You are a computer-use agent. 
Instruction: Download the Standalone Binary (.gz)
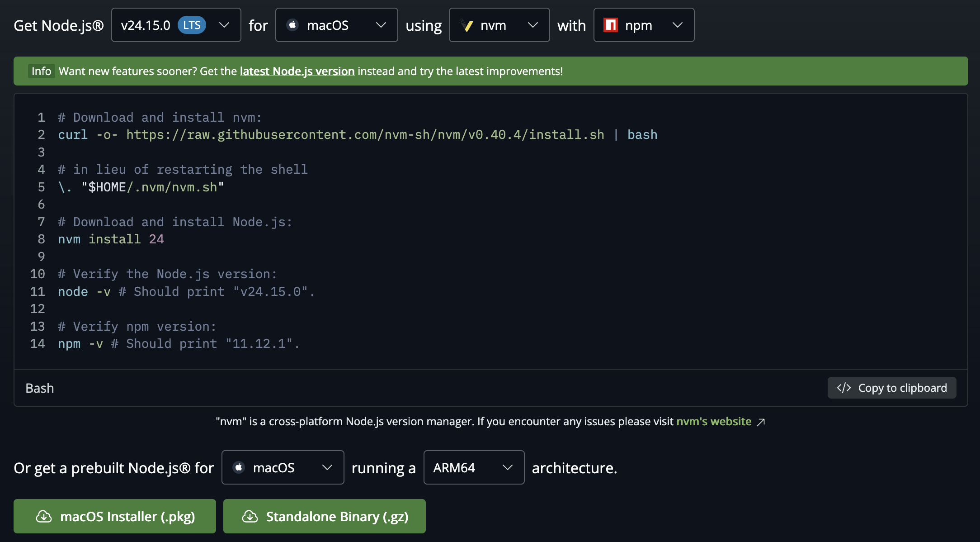point(325,516)
